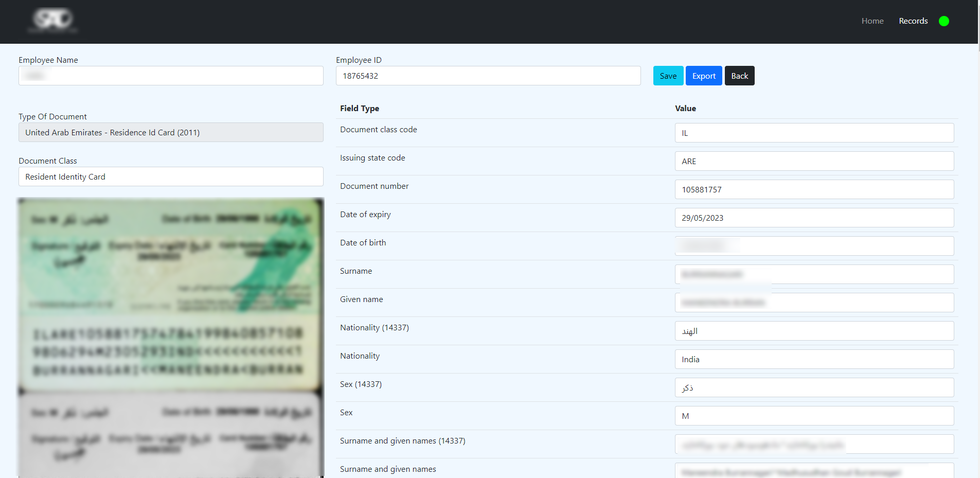This screenshot has height=478, width=980.
Task: Click the Document class code field showing IL
Action: [x=814, y=133]
